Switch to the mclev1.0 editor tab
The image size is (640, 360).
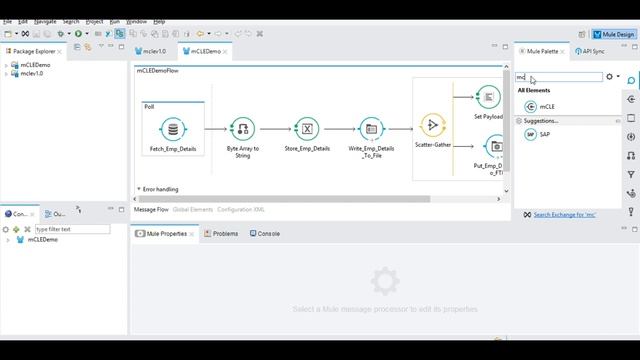coord(151,51)
